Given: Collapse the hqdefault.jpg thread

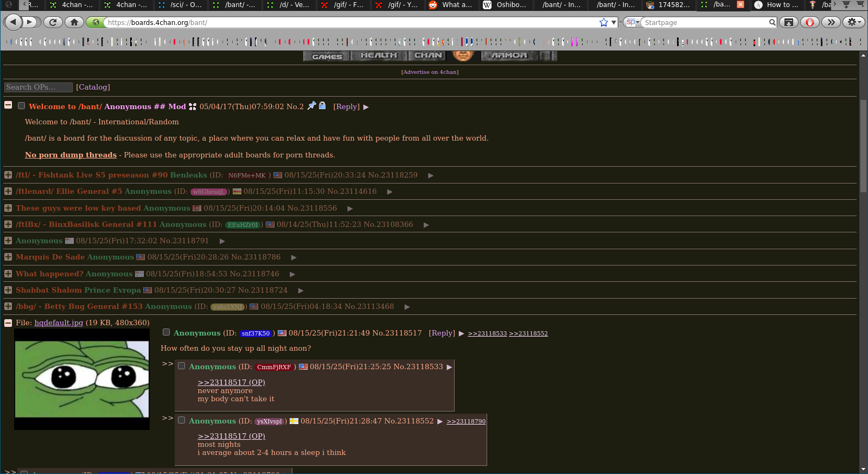Looking at the screenshot, I should 8,323.
